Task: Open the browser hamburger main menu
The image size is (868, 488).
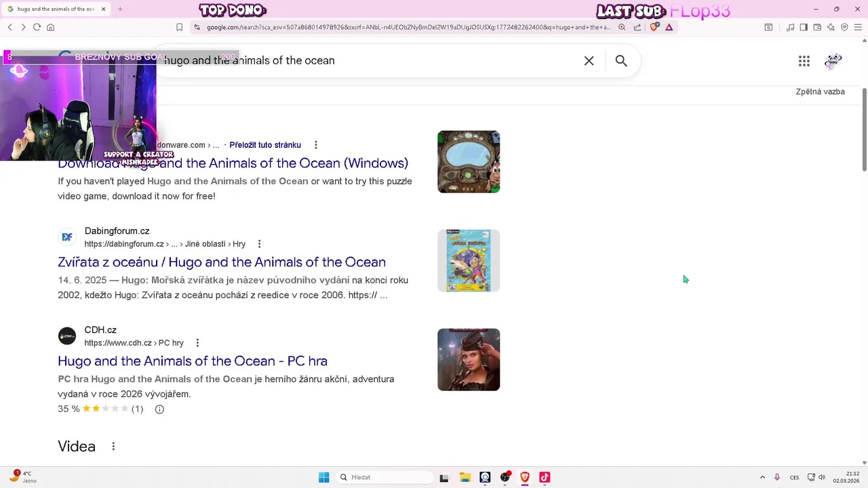Action: click(859, 27)
